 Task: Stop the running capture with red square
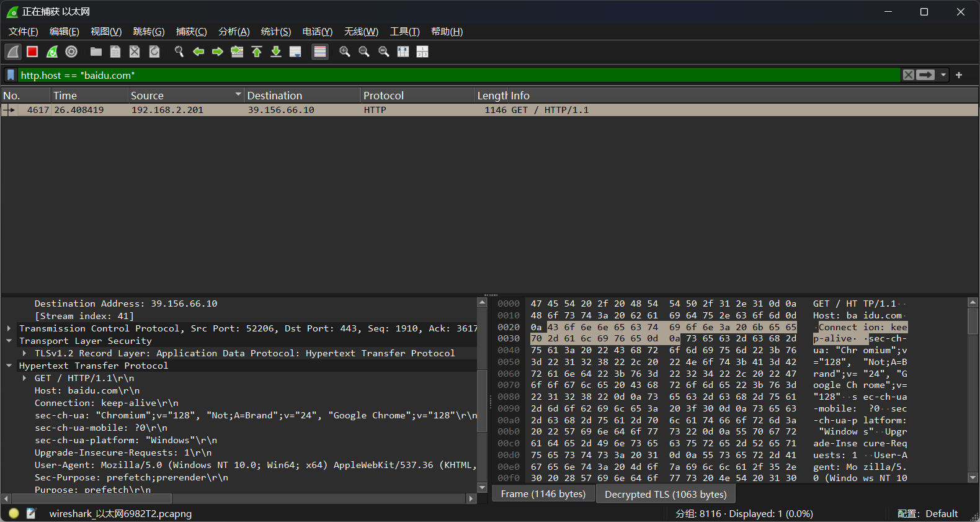pos(32,52)
